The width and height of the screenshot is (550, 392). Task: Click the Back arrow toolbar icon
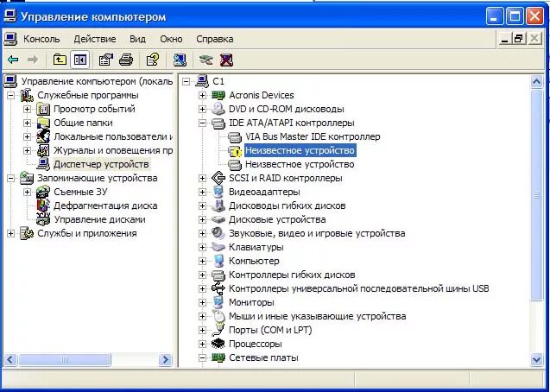(x=13, y=60)
